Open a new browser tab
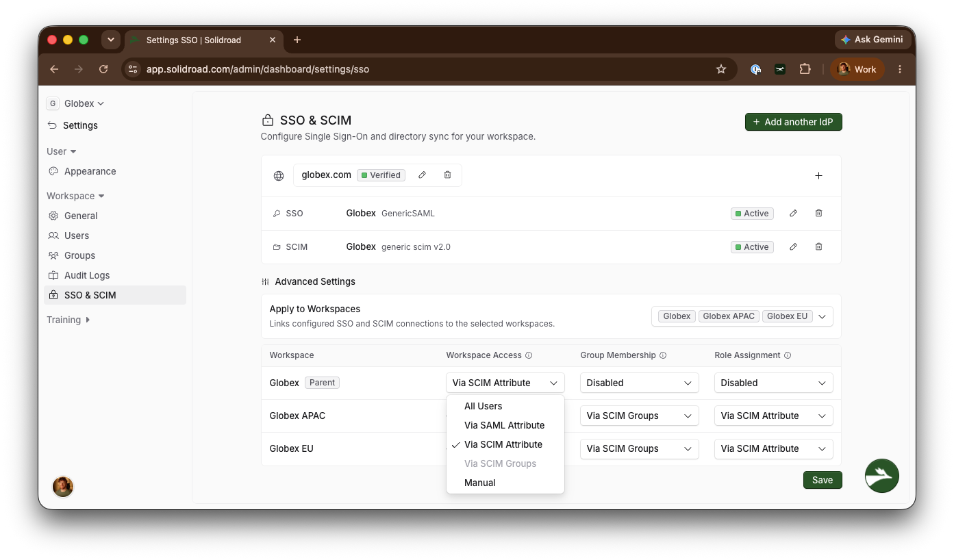 tap(297, 40)
